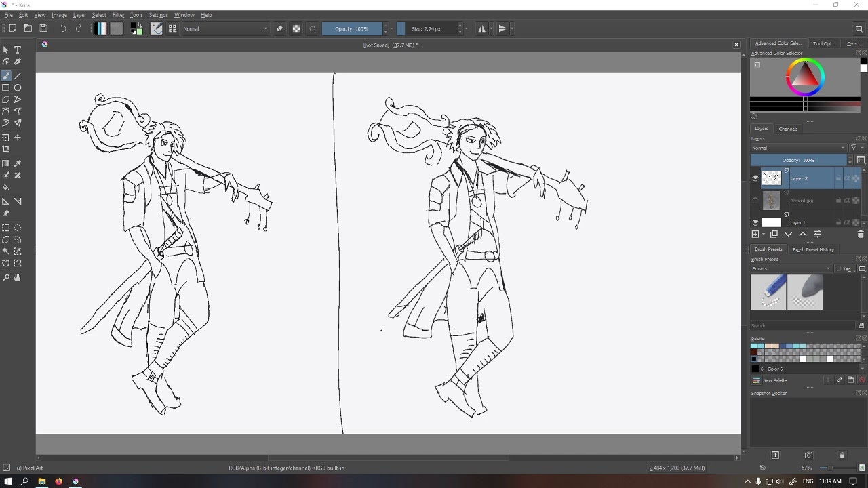Select the Ellipse tool
The image size is (868, 488).
coord(18,87)
